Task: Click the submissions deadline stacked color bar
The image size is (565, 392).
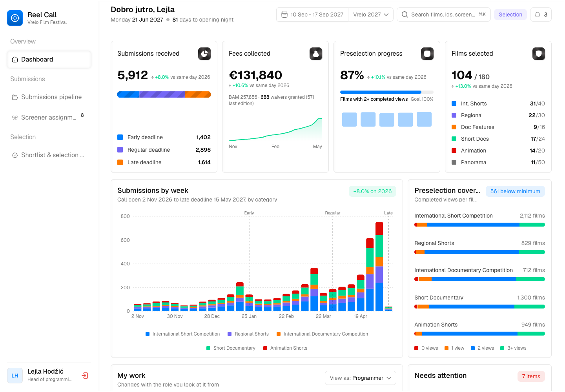Action: (164, 94)
